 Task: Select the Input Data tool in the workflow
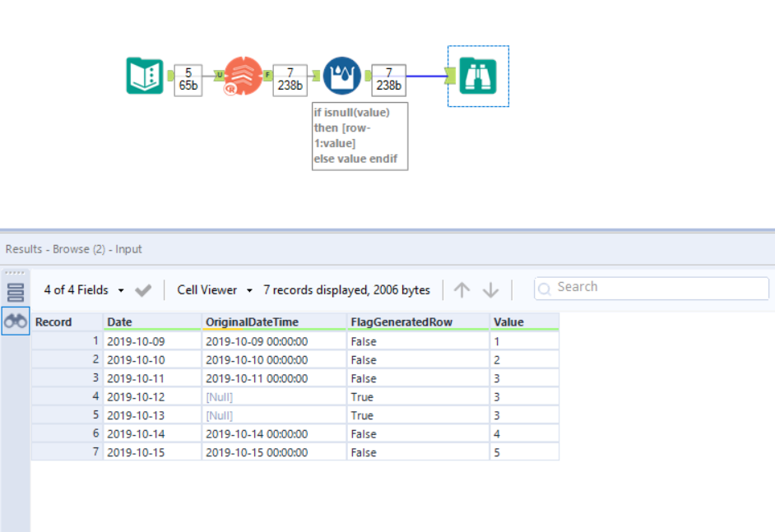(144, 76)
